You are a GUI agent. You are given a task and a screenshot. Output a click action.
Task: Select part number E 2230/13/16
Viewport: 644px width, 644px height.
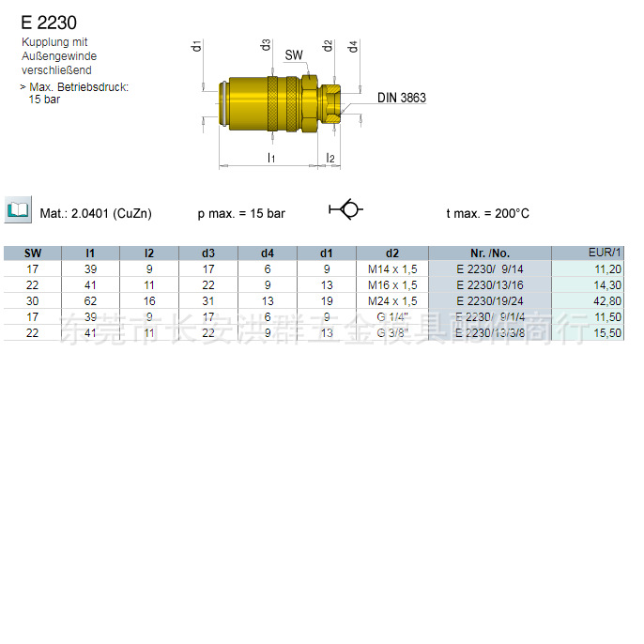click(x=490, y=285)
